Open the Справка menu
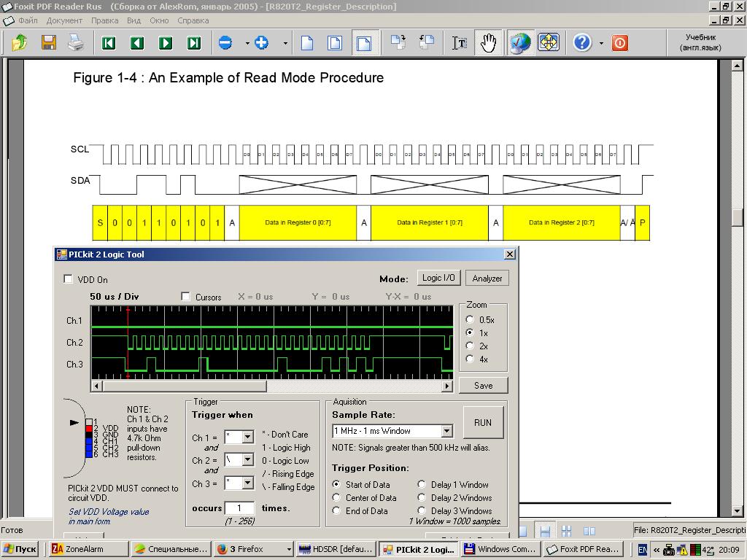The height and width of the screenshot is (560, 747). point(193,20)
